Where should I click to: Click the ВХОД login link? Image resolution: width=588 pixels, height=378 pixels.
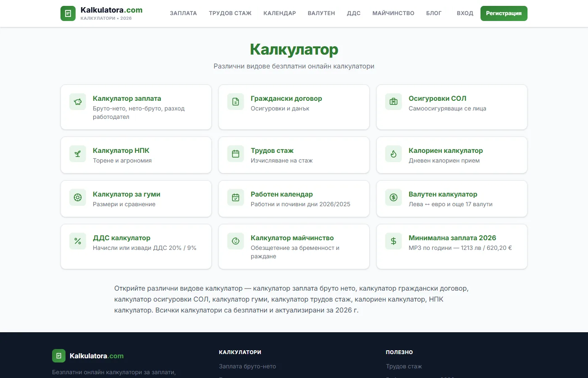point(465,13)
